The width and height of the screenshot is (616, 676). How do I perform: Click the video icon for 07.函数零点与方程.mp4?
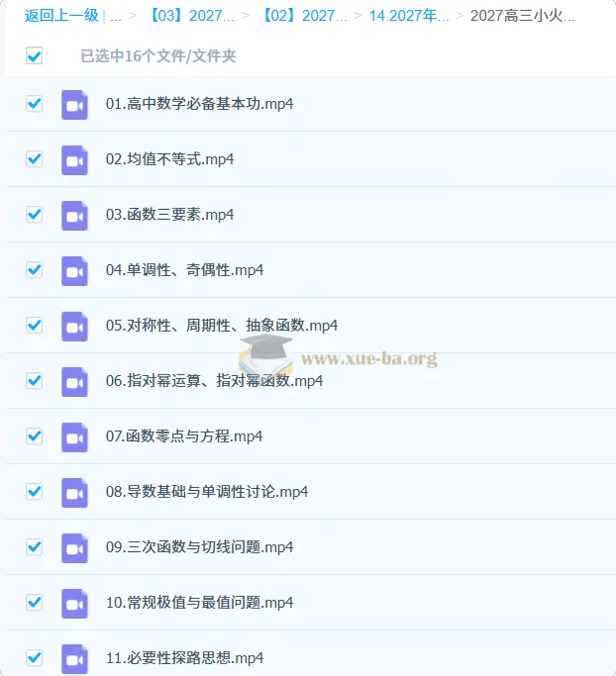[74, 437]
